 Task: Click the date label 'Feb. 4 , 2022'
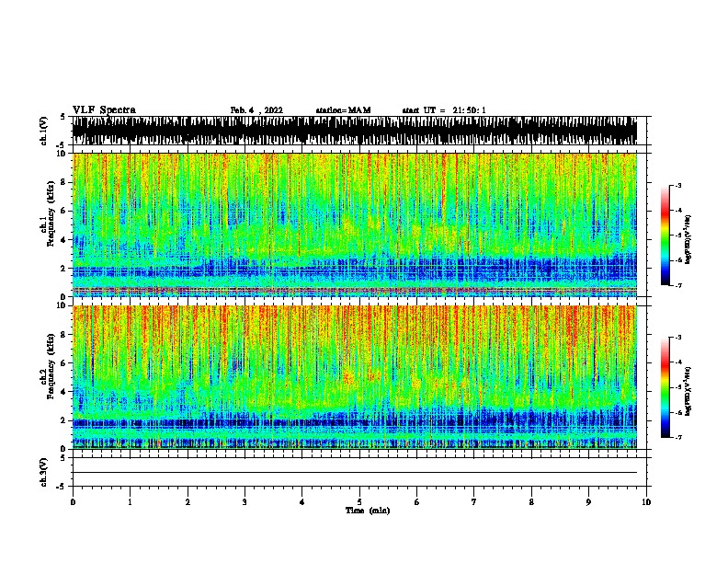point(256,110)
